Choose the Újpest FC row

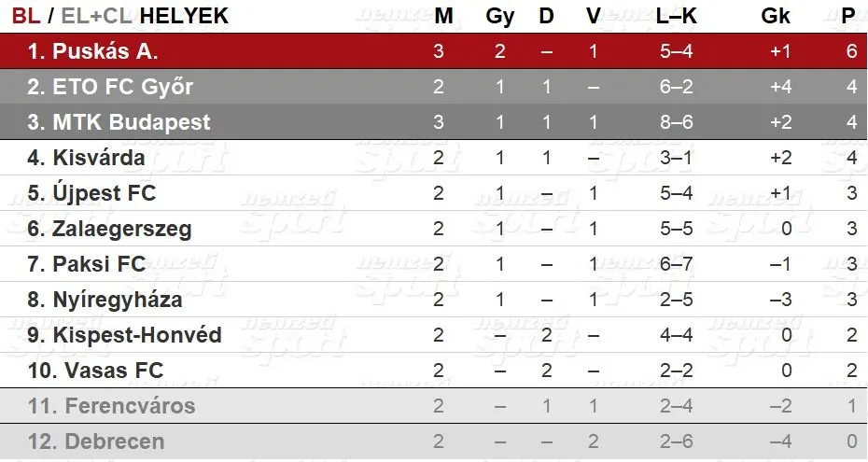pos(434,193)
